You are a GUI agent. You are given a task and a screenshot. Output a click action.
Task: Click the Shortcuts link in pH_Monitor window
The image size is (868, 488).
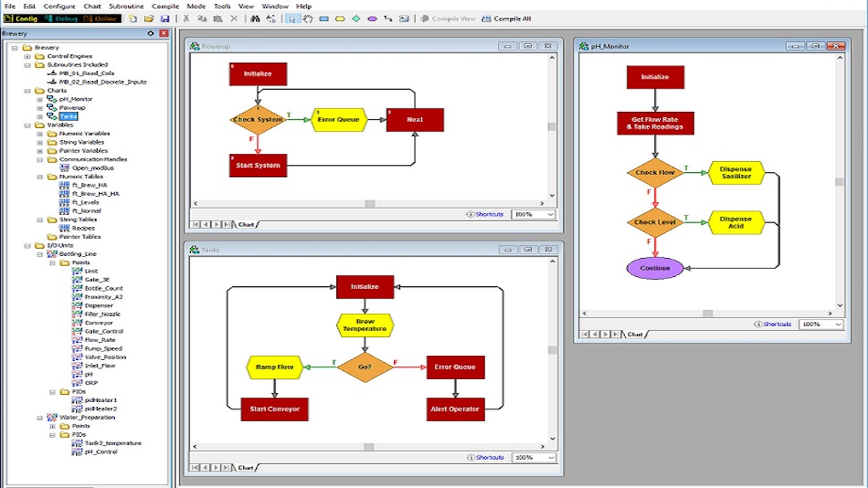(x=776, y=324)
